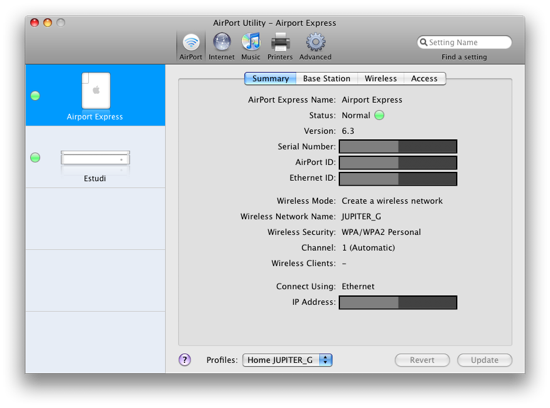Click the Update button
The height and width of the screenshot is (408, 550).
point(484,360)
